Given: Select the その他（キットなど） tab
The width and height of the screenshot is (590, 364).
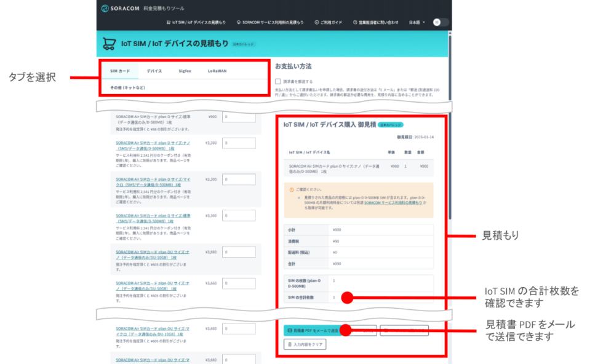Looking at the screenshot, I should (x=128, y=88).
